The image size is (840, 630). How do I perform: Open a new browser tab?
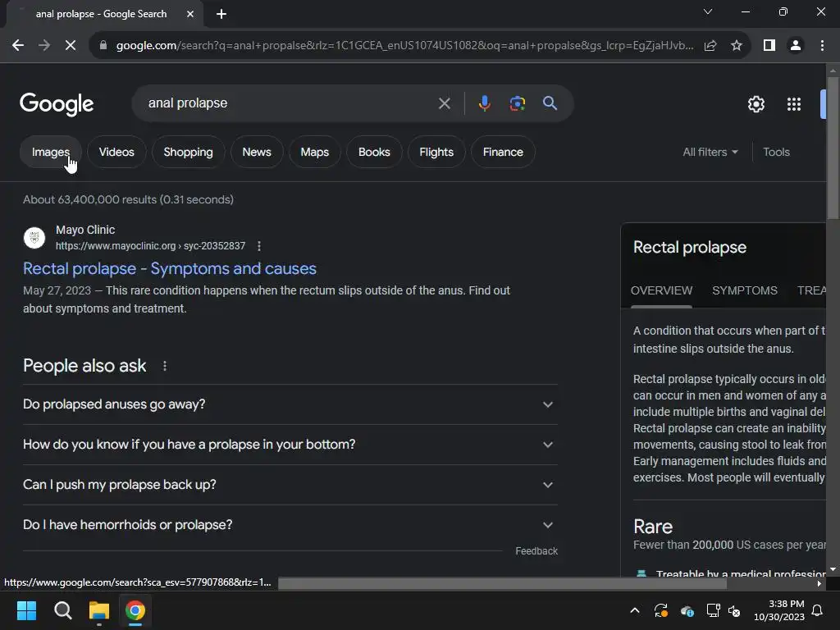(x=221, y=15)
